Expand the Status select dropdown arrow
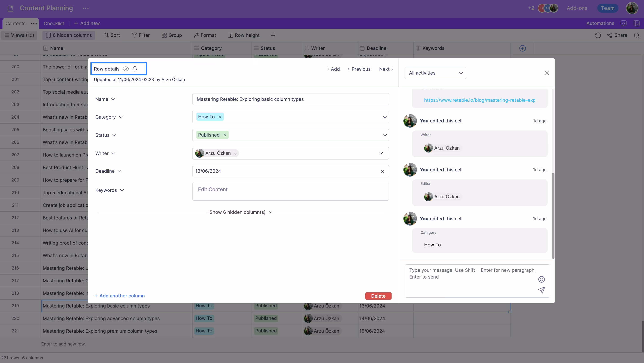Screen dimensions: 644x363 385,135
